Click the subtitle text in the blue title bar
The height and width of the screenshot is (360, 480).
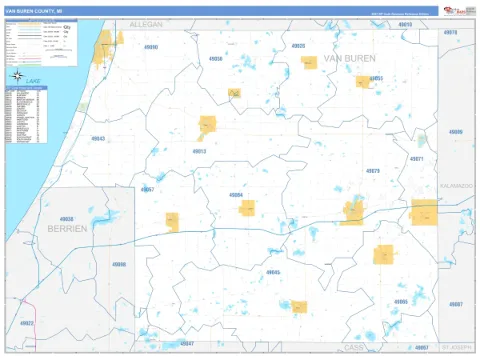(x=400, y=14)
